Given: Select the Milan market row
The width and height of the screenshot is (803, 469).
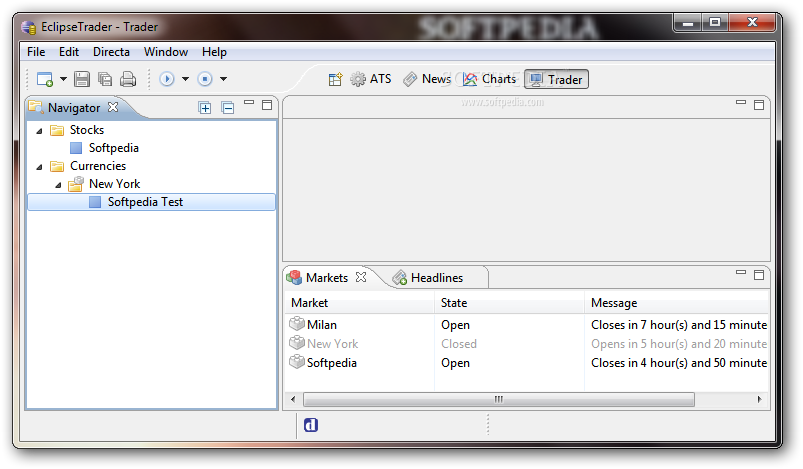Looking at the screenshot, I should tap(526, 325).
